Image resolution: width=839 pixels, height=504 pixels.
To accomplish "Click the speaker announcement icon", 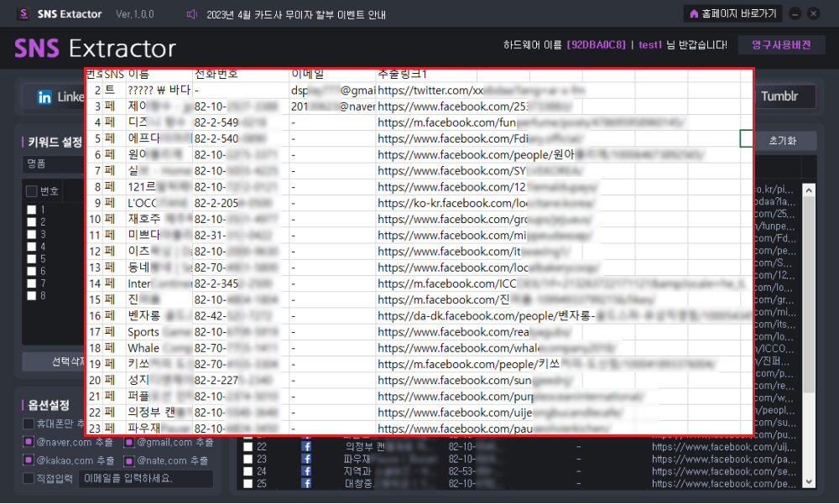I will [x=191, y=14].
